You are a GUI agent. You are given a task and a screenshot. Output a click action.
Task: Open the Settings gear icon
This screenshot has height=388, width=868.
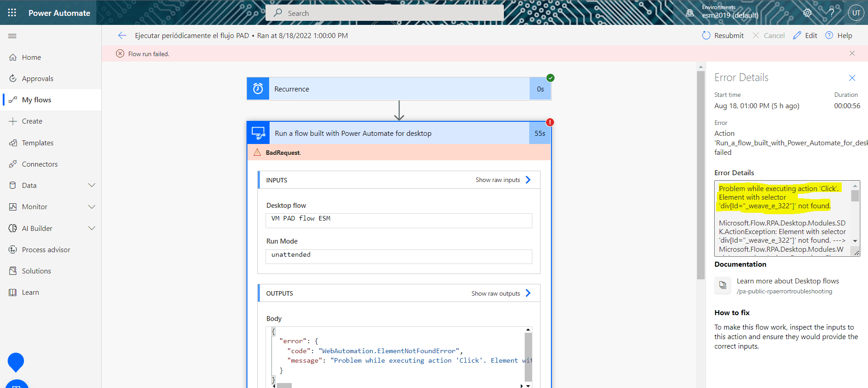[807, 13]
